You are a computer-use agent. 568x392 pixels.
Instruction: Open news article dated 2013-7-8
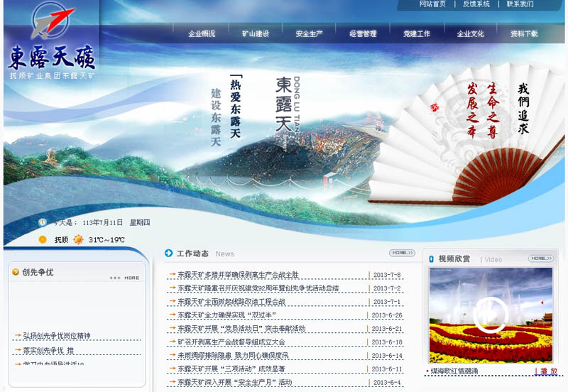[x=234, y=275]
